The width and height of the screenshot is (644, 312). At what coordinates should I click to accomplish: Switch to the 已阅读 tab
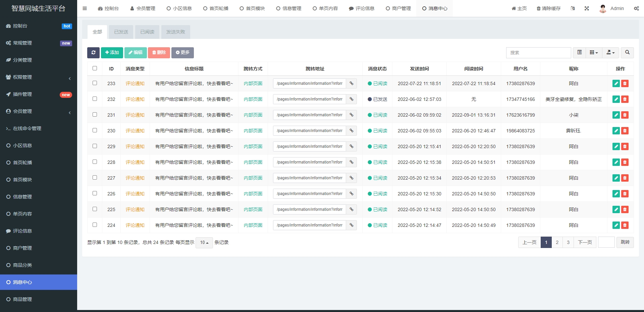[x=147, y=32]
